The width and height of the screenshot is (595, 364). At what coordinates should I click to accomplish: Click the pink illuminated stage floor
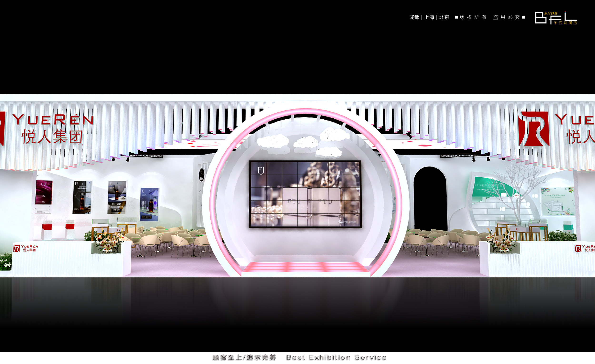click(x=305, y=267)
